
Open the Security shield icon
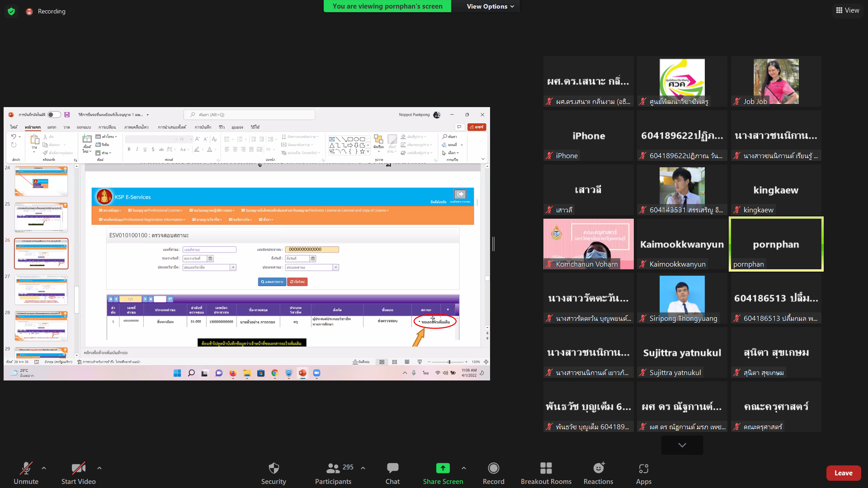pyautogui.click(x=274, y=469)
